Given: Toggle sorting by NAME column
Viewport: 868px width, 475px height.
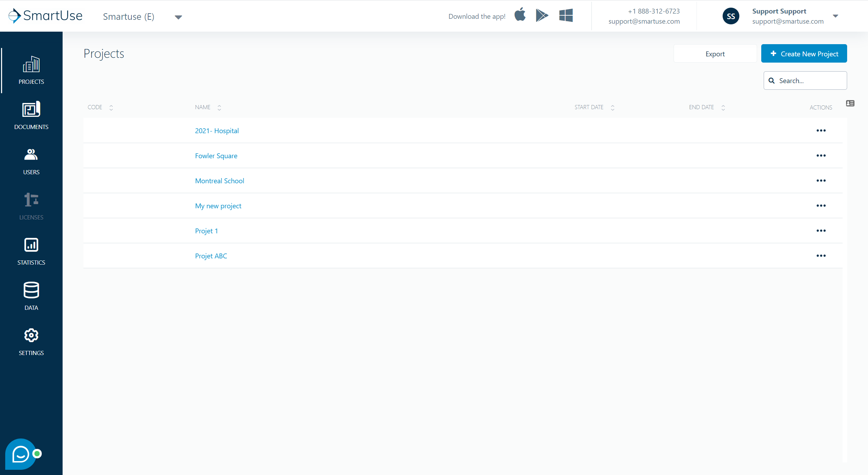Looking at the screenshot, I should coord(219,107).
